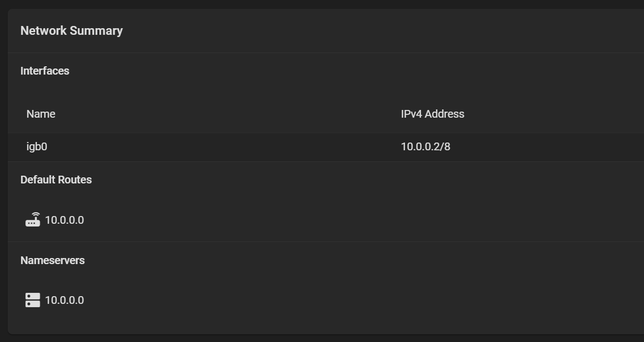
Task: Click the Default Routes section heading
Action: point(56,180)
